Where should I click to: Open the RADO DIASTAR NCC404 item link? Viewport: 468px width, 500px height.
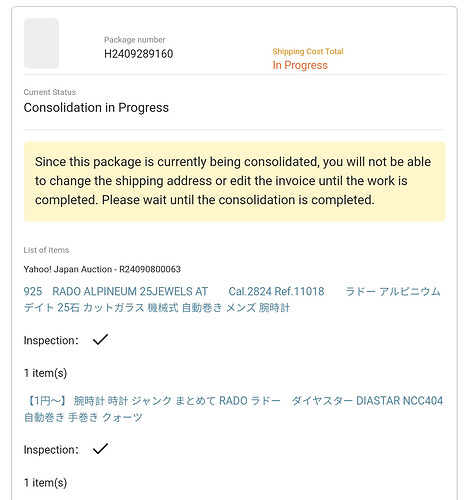click(x=233, y=409)
